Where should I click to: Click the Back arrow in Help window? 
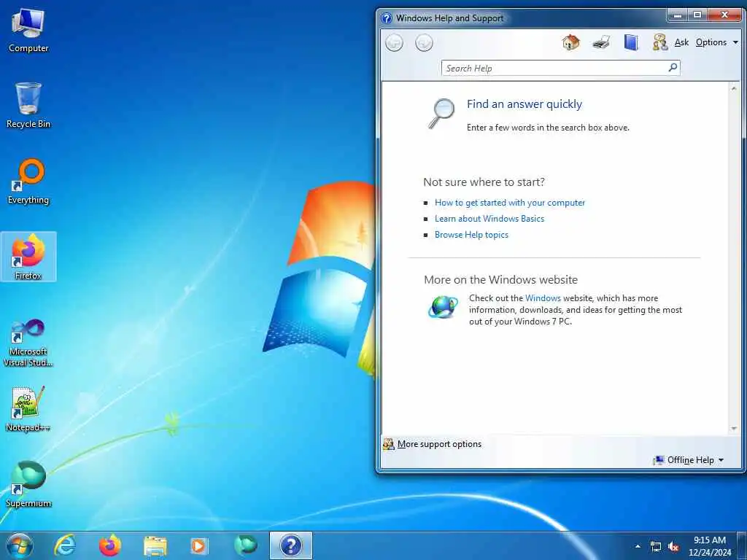[x=394, y=43]
